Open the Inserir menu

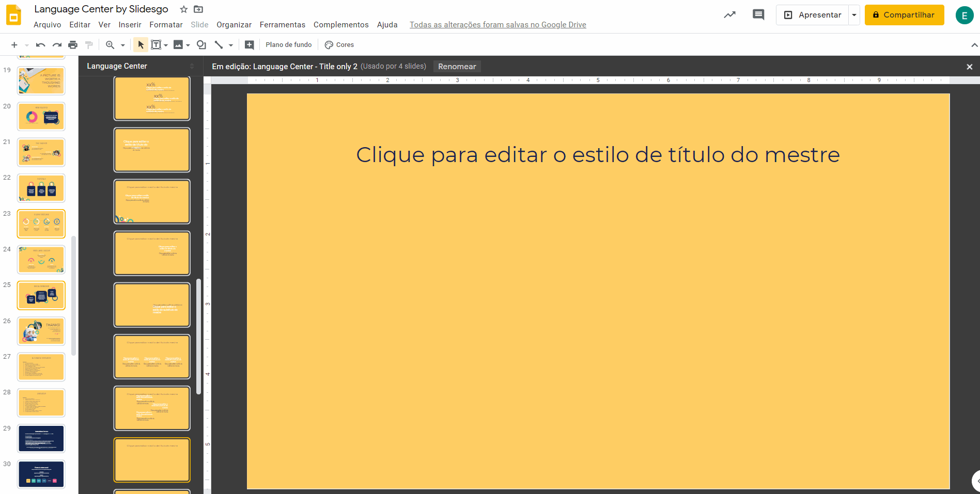[130, 25]
